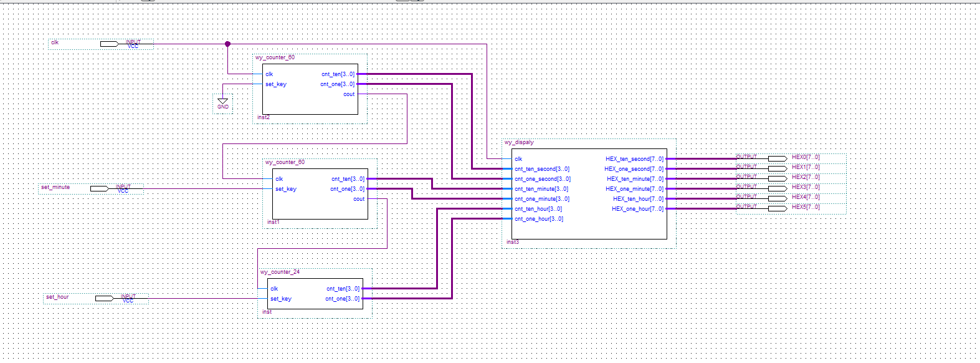Click the HEX3[7..0] pin name

806,187
